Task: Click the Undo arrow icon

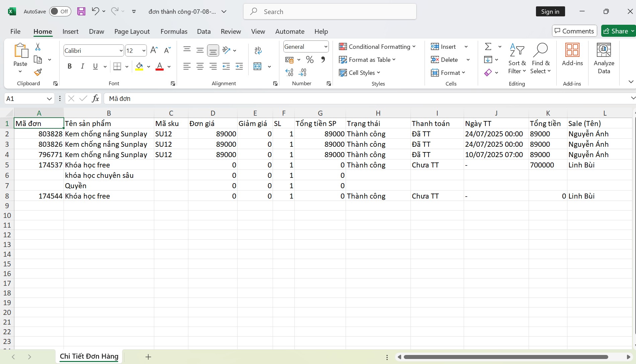Action: point(95,11)
